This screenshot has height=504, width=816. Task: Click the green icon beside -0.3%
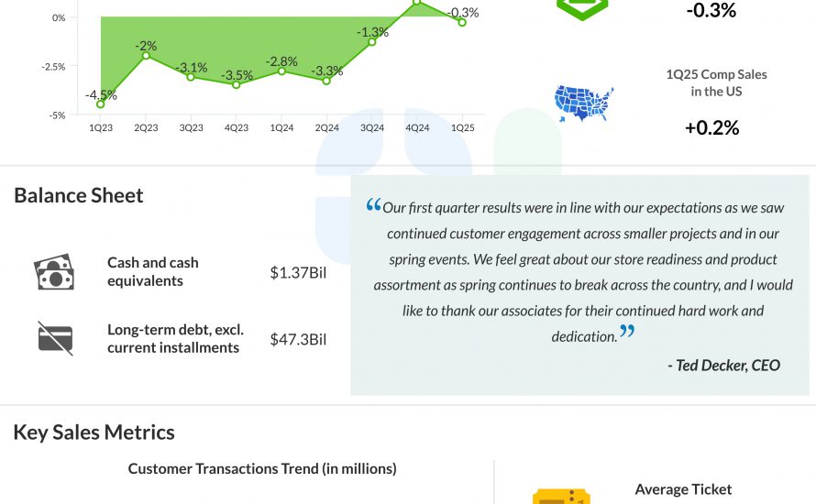click(x=581, y=9)
